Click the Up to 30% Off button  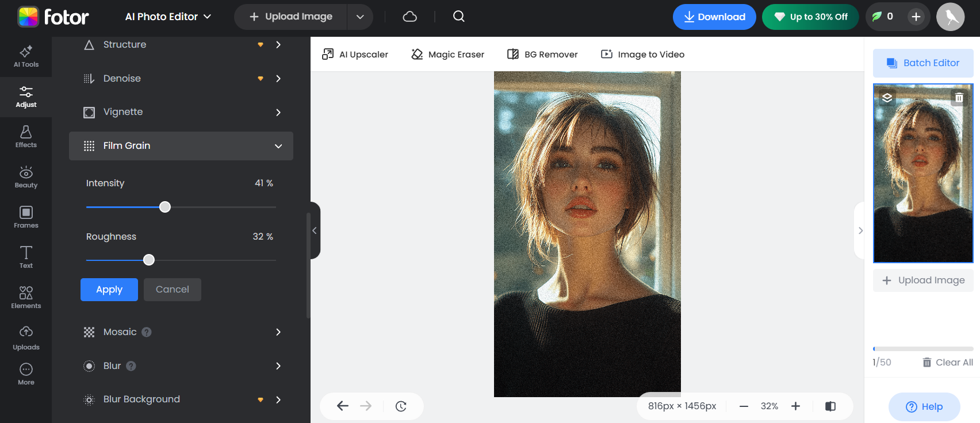tap(810, 17)
